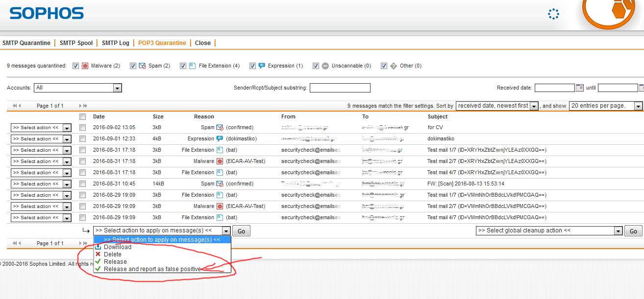Open calendar icon after first Received date field

(579, 88)
